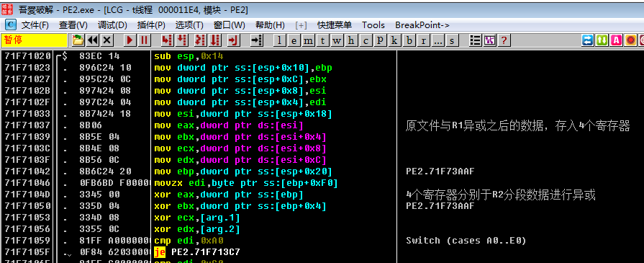Show references with 'r' button
The image size is (644, 263).
423,40
